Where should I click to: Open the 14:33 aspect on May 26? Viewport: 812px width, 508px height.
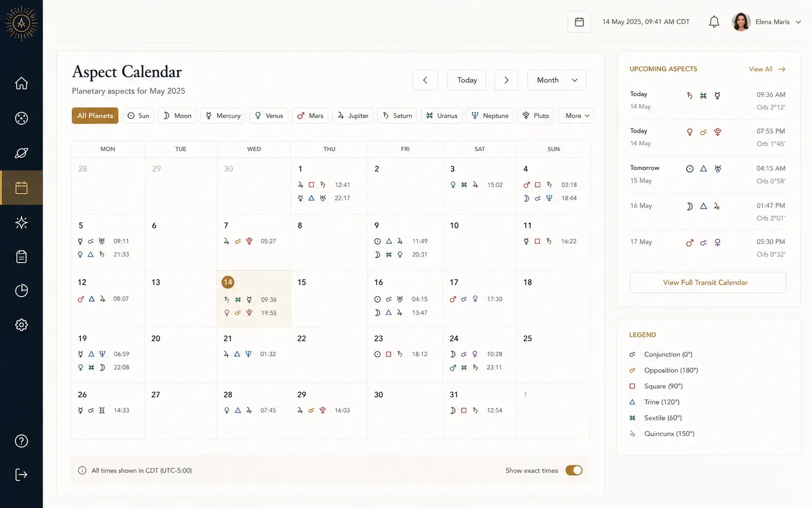tap(103, 410)
